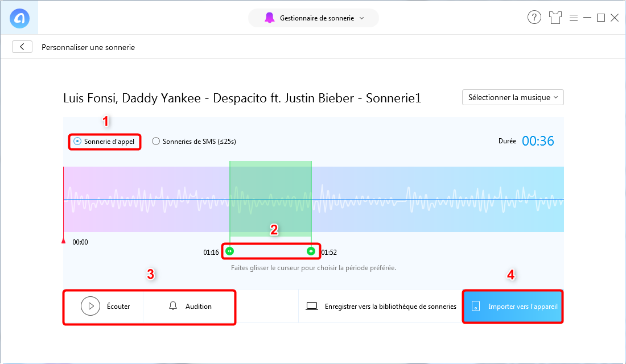Open the hamburger menu icon
Image resolution: width=626 pixels, height=364 pixels.
573,18
